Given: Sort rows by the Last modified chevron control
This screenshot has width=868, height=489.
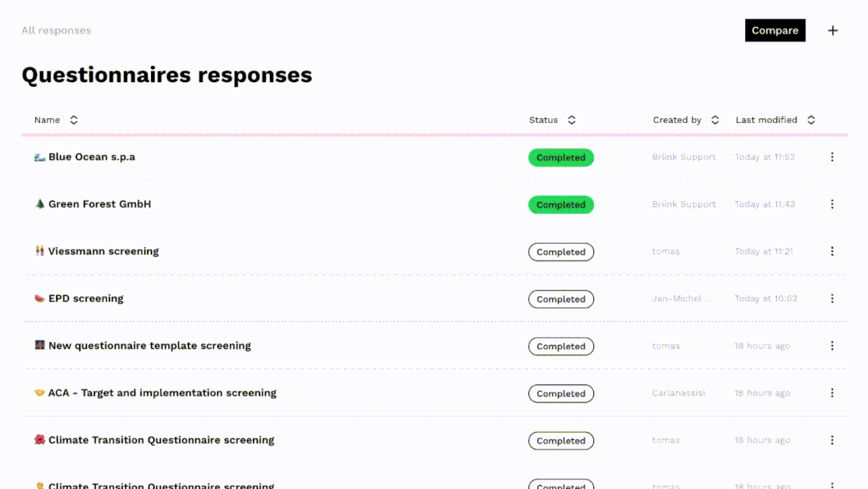Looking at the screenshot, I should [x=811, y=119].
